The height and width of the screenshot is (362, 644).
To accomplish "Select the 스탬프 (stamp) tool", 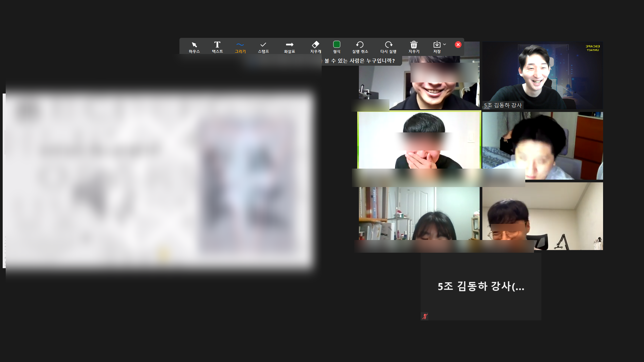I will click(263, 47).
